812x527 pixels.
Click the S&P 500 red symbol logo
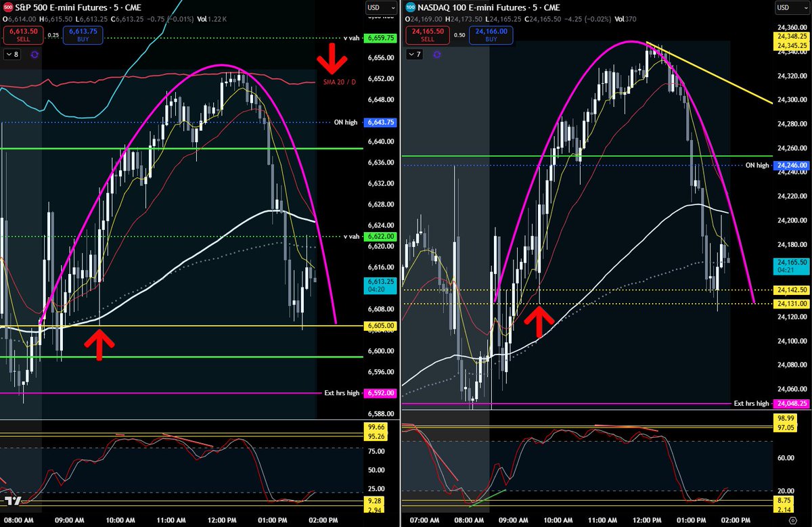(9, 7)
